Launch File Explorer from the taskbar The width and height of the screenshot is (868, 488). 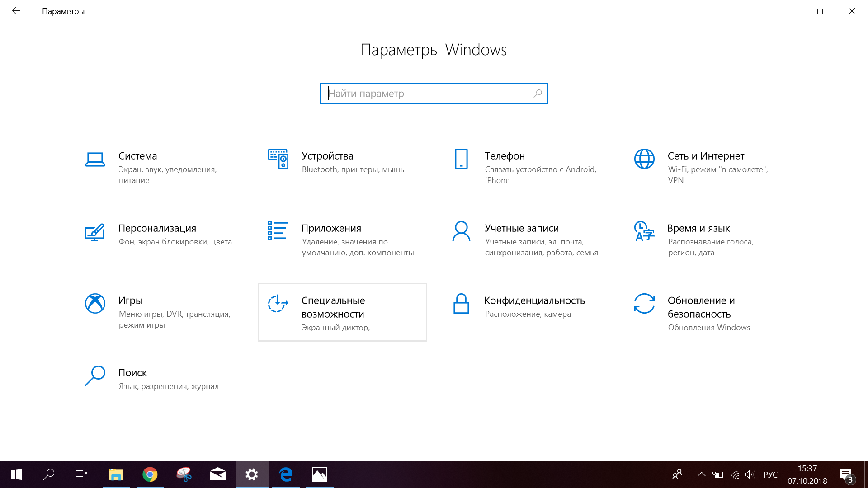116,474
